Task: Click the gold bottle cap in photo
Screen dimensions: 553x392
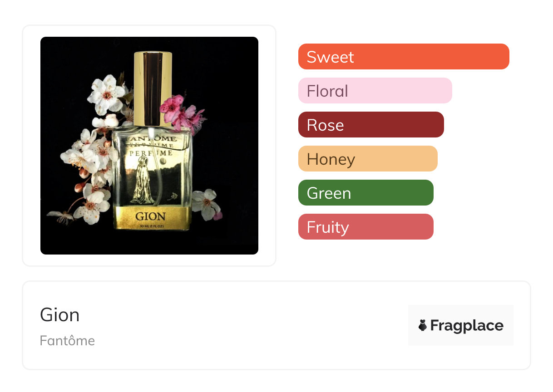Action: pyautogui.click(x=153, y=86)
